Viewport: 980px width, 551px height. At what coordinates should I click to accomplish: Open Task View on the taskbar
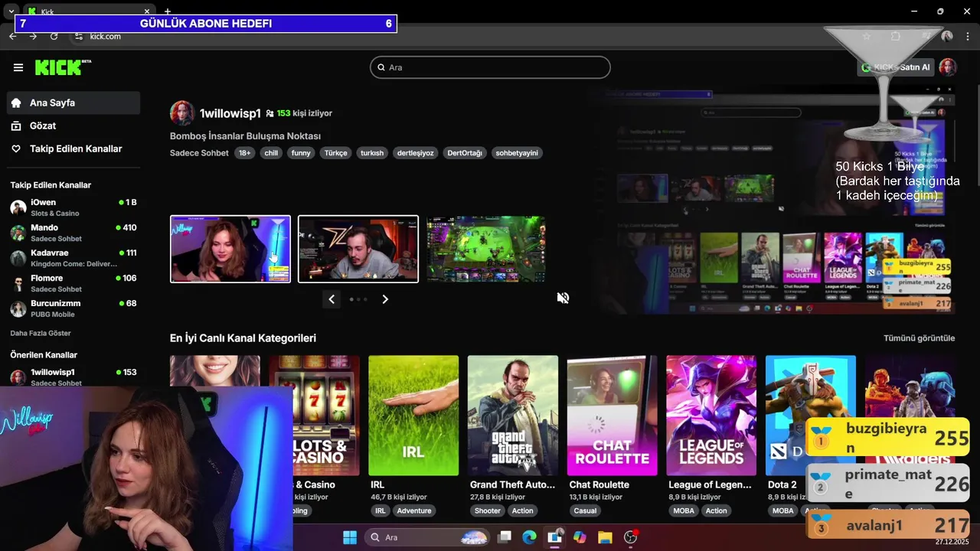click(504, 537)
